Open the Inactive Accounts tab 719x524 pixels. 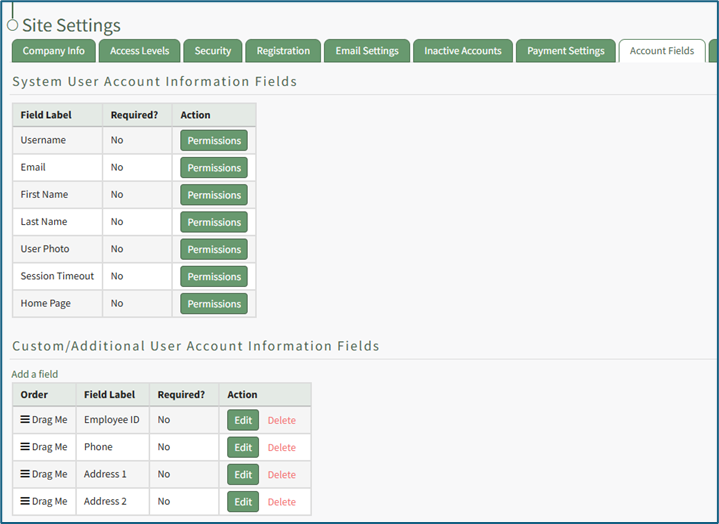[x=462, y=51]
